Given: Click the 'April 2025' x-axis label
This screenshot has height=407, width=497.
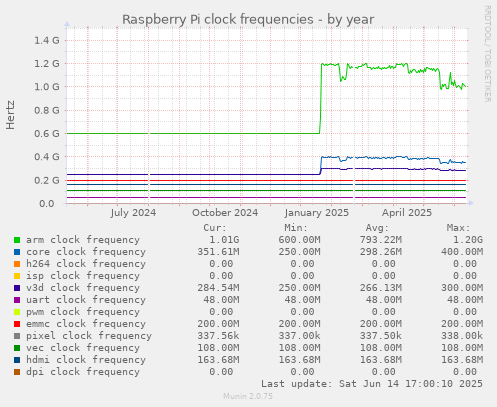Looking at the screenshot, I should point(407,213).
